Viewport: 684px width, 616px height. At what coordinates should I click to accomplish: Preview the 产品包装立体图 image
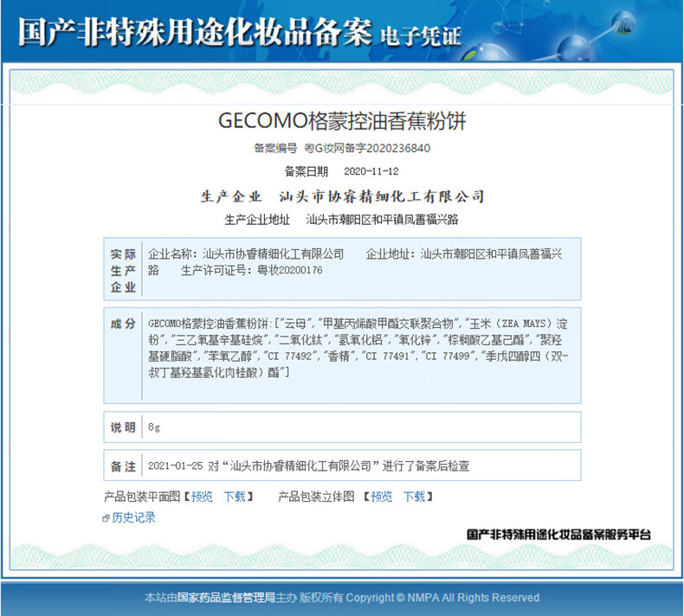click(x=381, y=496)
